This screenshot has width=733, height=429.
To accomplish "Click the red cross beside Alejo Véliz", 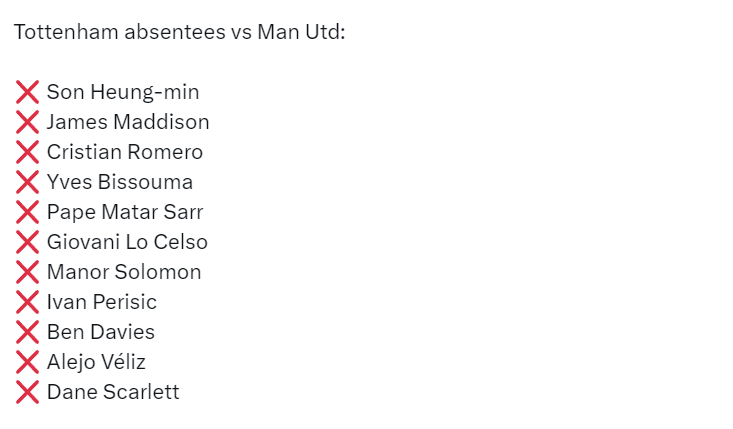I will click(x=27, y=362).
